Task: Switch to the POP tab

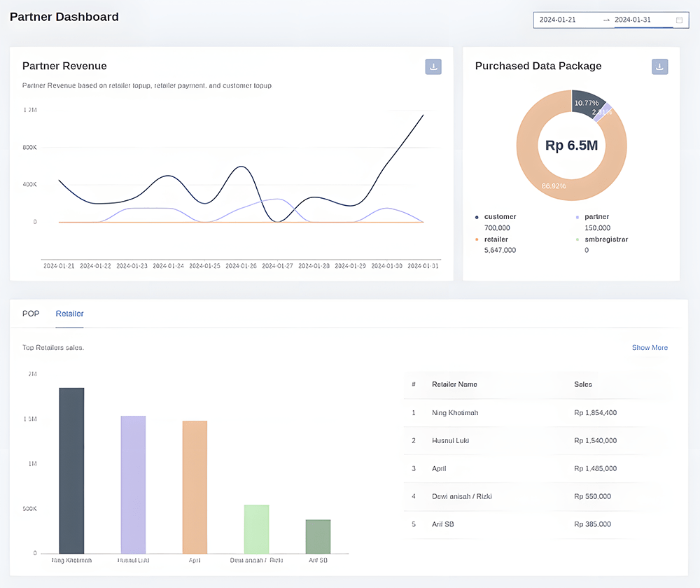Action: pos(31,314)
